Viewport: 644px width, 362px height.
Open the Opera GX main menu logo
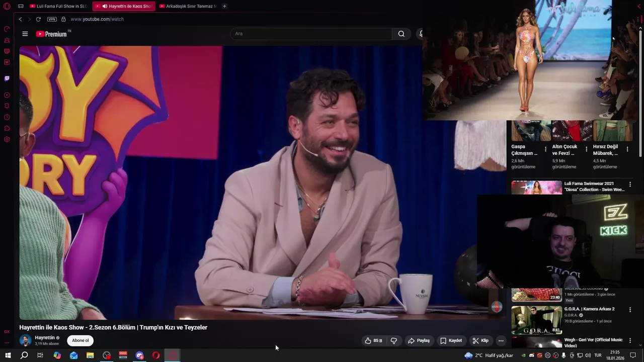pos(7,6)
